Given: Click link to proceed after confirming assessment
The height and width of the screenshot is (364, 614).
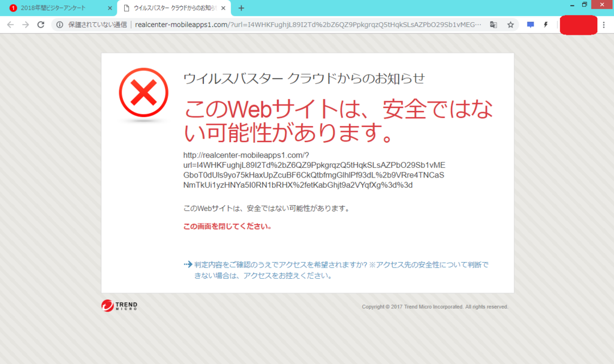Looking at the screenshot, I should click(x=336, y=270).
